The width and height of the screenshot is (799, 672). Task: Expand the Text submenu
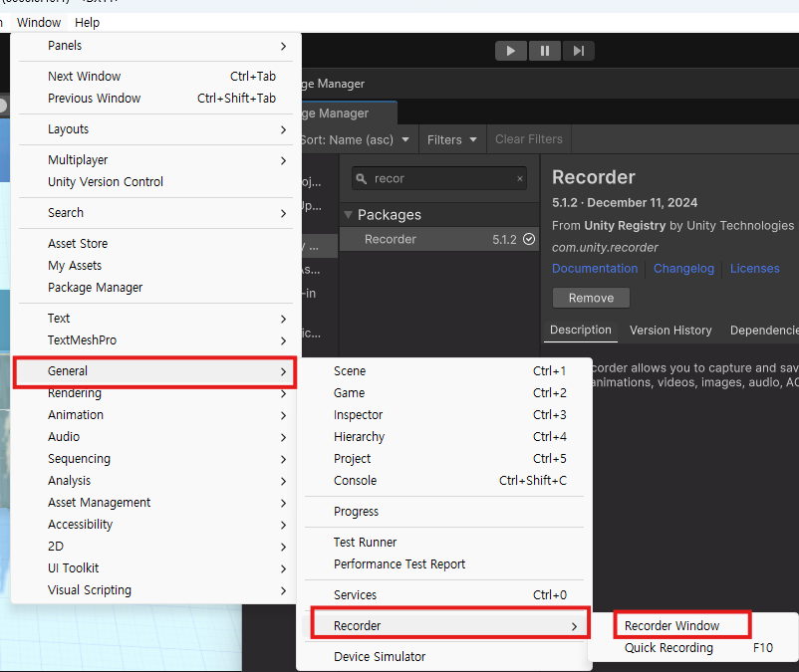click(x=156, y=319)
